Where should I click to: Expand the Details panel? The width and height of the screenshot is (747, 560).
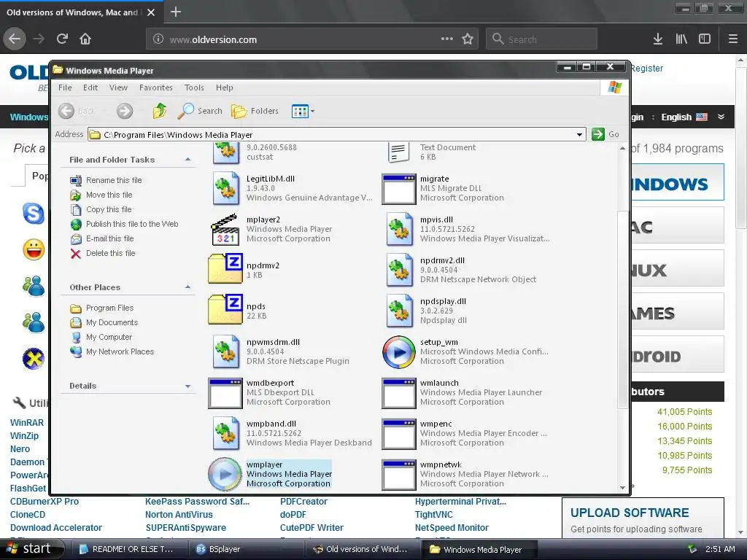pos(187,386)
